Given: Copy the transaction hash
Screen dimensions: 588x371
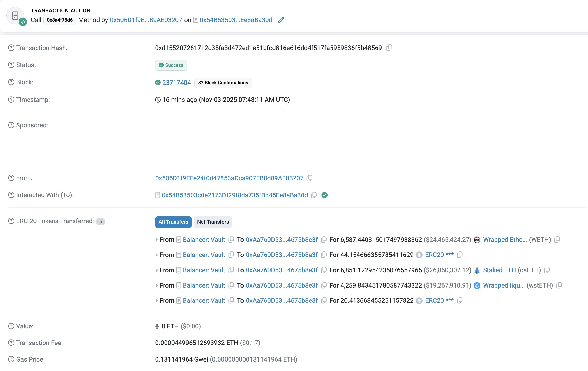Looking at the screenshot, I should [x=389, y=48].
